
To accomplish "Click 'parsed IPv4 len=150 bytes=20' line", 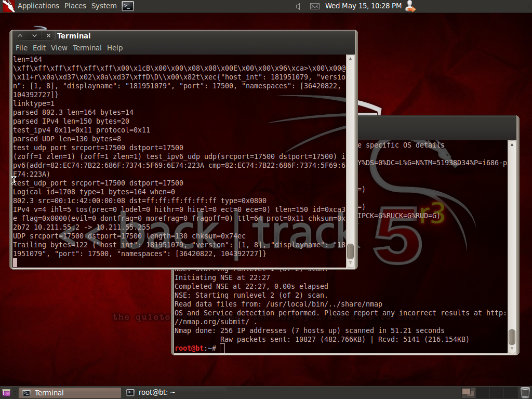I will [71, 121].
